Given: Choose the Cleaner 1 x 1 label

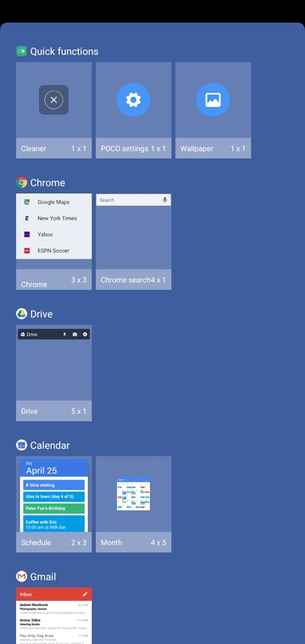Looking at the screenshot, I should point(53,148).
